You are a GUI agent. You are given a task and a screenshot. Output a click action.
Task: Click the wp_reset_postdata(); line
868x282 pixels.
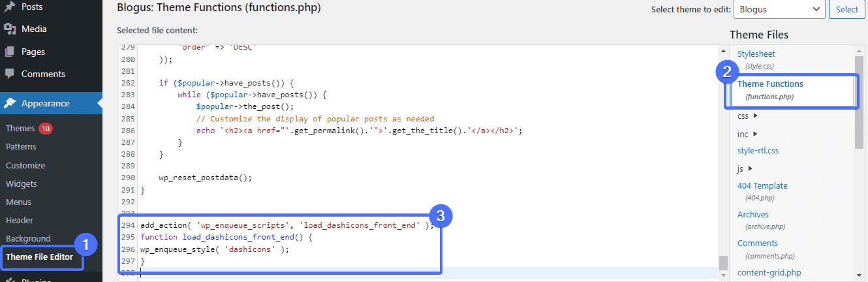205,178
